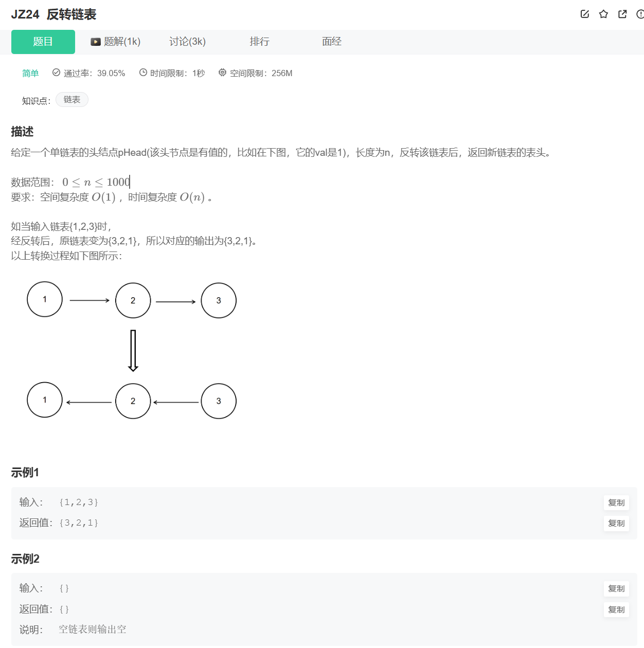
Task: Favorite the problem with the star icon
Action: pos(604,14)
